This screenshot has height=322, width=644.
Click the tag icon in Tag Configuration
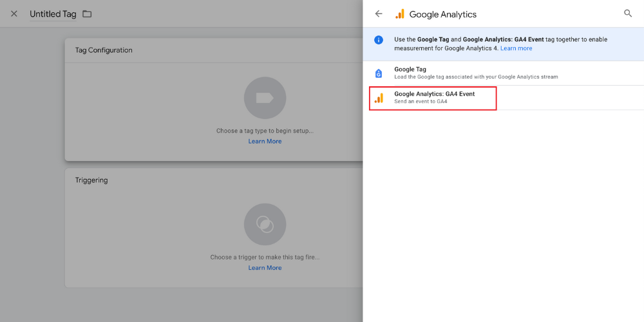(x=265, y=98)
